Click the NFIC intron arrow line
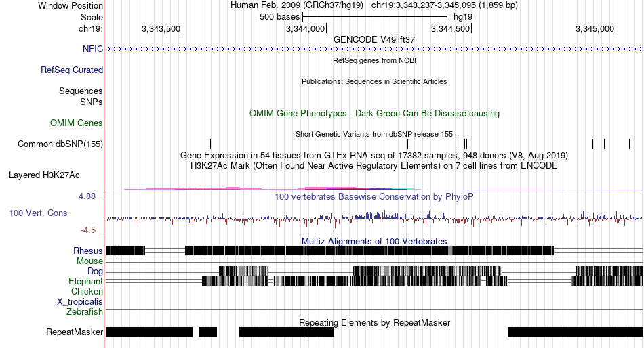 tap(375, 49)
